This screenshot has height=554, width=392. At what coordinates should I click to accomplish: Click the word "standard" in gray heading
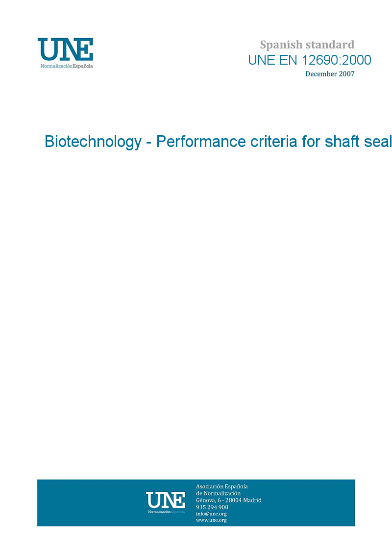[x=329, y=45]
